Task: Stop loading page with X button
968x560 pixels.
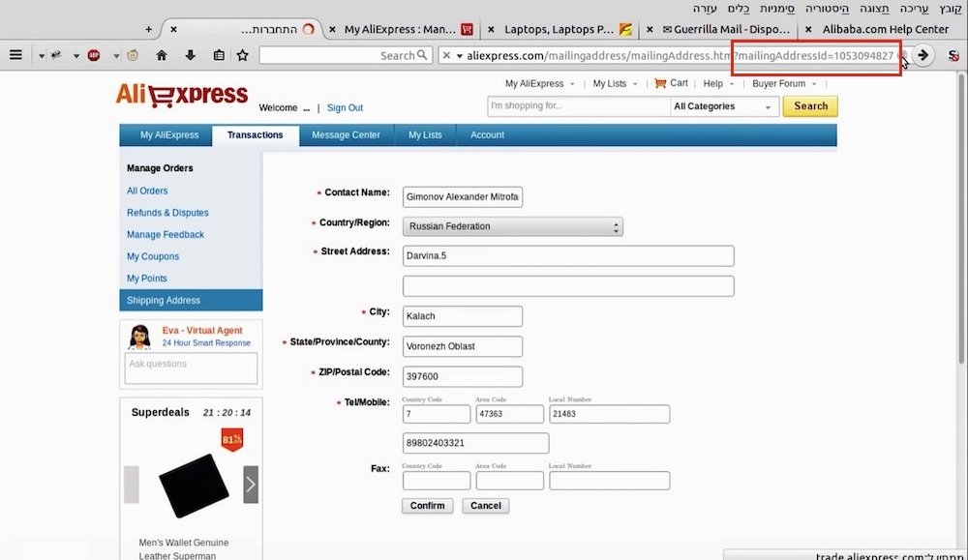Action: [446, 55]
